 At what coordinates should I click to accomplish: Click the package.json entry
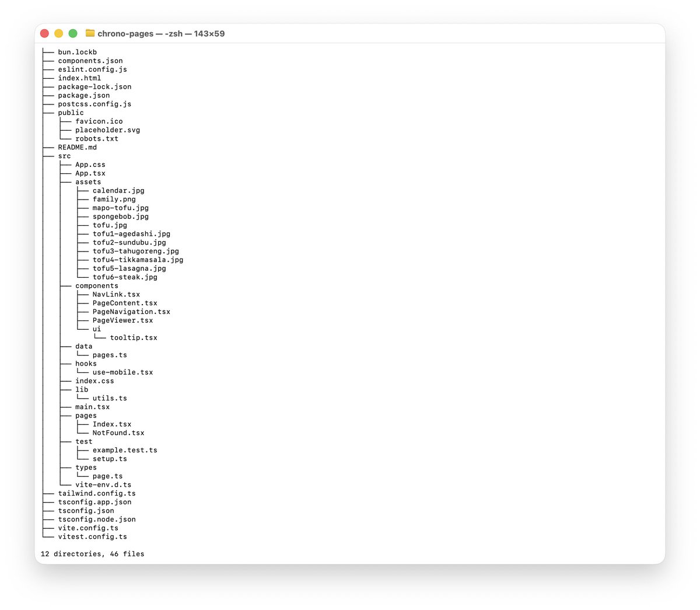[x=83, y=95]
